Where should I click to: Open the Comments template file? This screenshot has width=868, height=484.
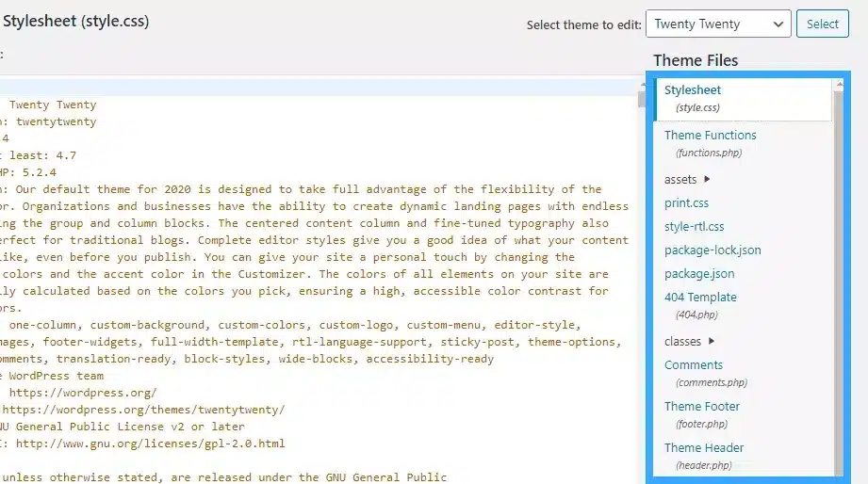point(694,365)
